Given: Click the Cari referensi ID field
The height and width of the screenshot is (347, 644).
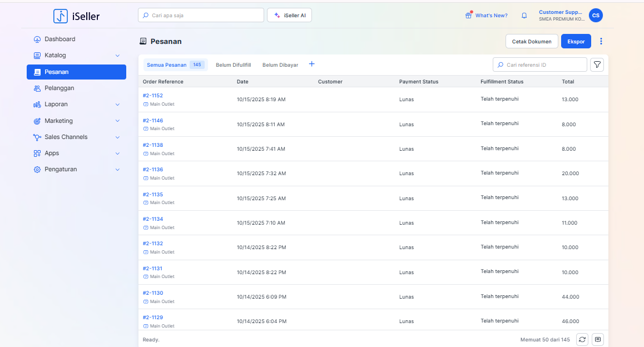Looking at the screenshot, I should pyautogui.click(x=544, y=65).
